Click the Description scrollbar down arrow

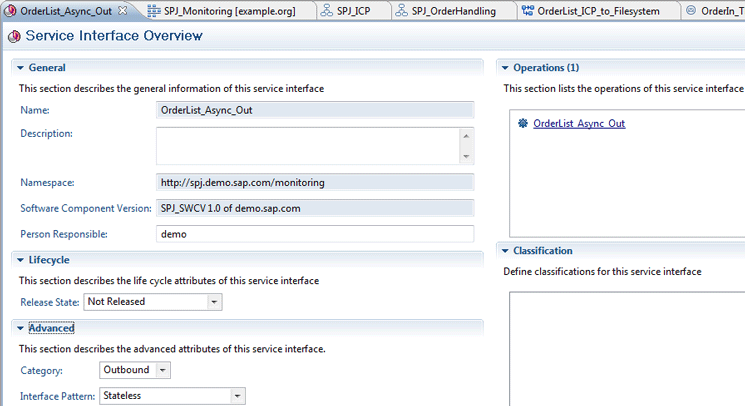[465, 157]
